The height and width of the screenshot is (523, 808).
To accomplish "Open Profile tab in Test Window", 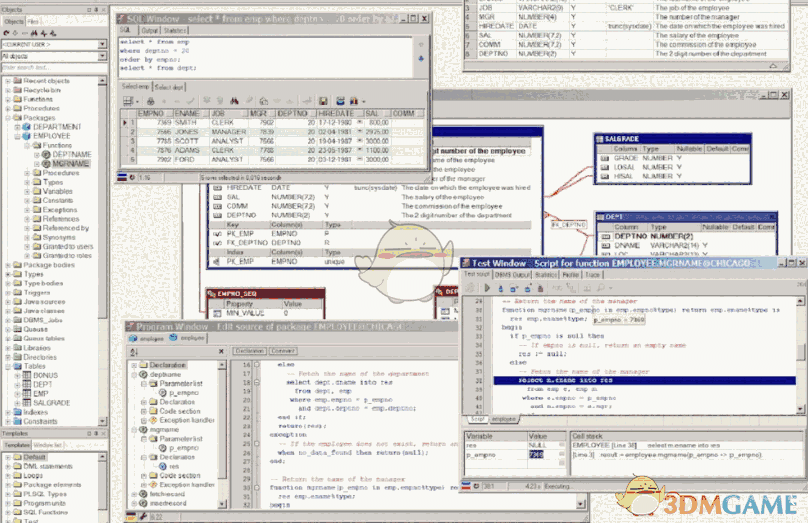I will coord(570,275).
